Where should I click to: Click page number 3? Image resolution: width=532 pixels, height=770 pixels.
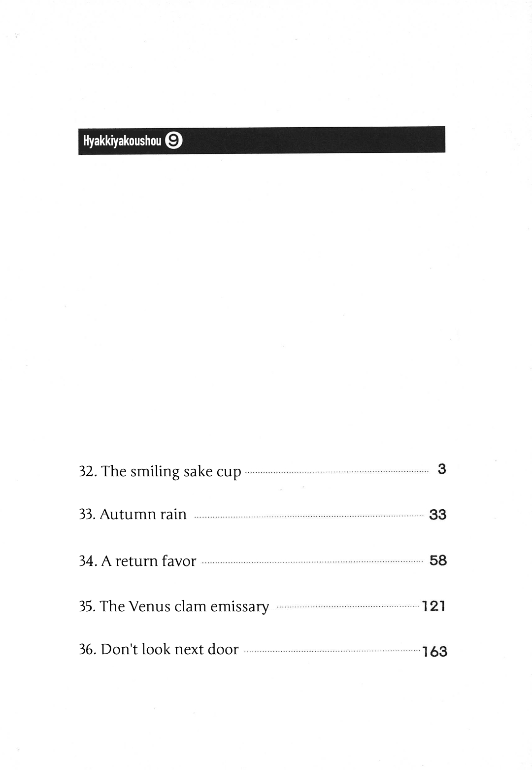coord(441,469)
